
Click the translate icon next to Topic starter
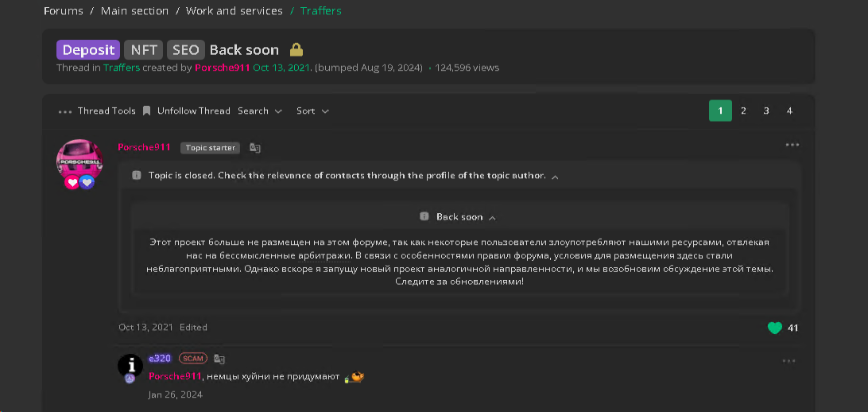[254, 148]
